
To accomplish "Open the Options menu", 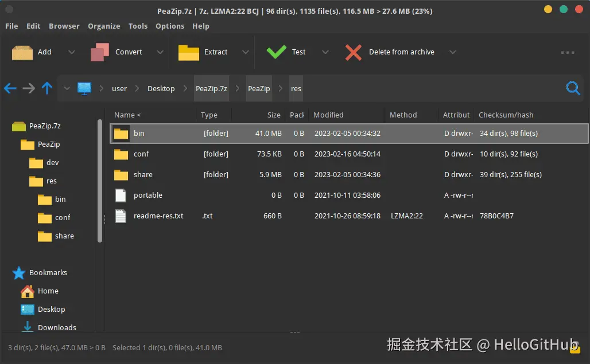I will 170,26.
